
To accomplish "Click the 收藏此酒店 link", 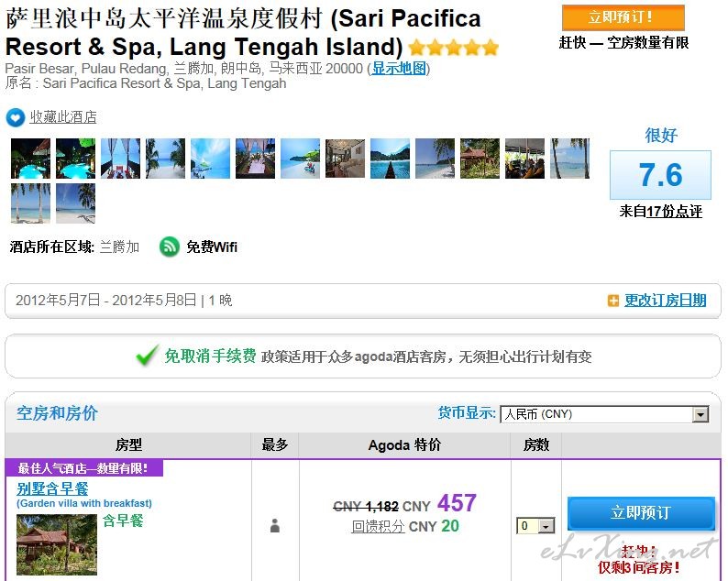I will [x=63, y=117].
